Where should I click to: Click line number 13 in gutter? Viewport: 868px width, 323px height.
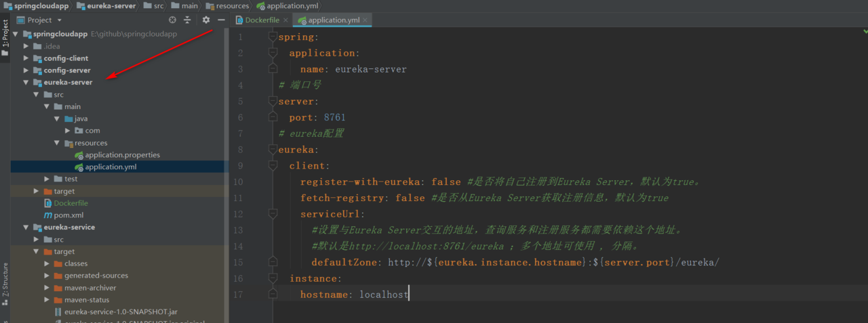pos(237,230)
